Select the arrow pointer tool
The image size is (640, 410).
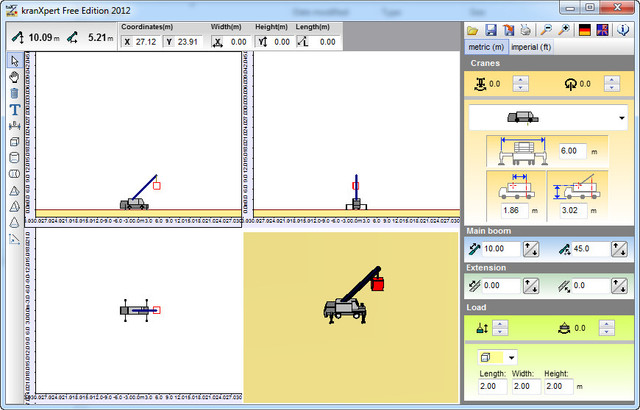[14, 61]
